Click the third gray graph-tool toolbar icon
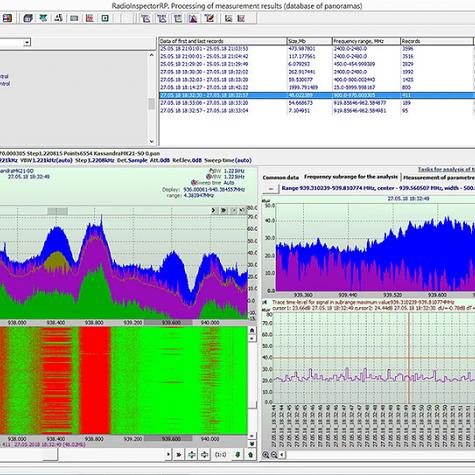Viewport: 475px width, 475px height. [x=177, y=18]
